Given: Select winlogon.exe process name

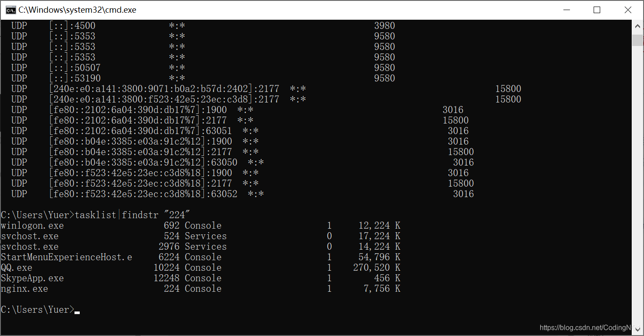Looking at the screenshot, I should click(x=32, y=226).
